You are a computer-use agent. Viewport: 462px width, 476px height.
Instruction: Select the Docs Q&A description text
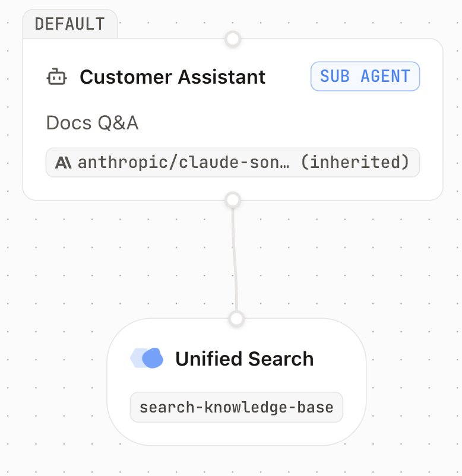click(x=92, y=123)
